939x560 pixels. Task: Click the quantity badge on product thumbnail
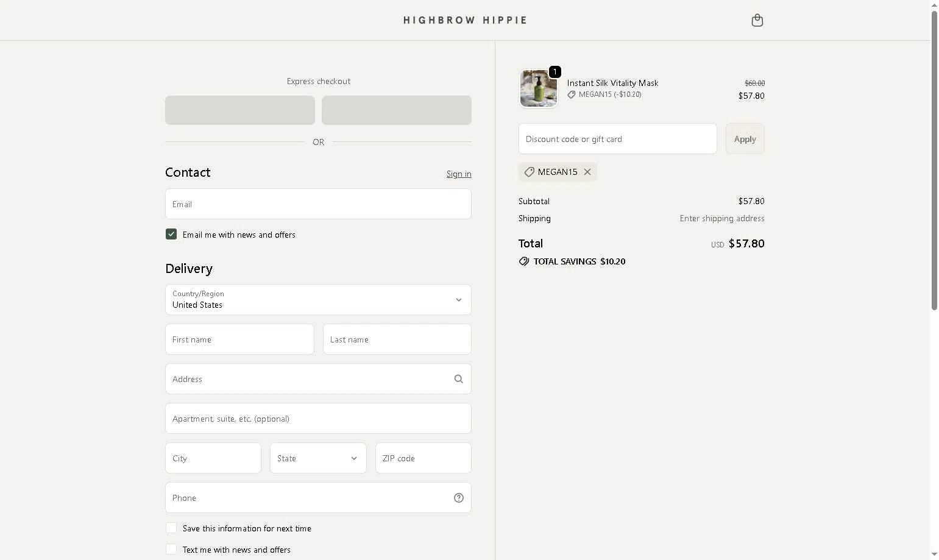555,72
